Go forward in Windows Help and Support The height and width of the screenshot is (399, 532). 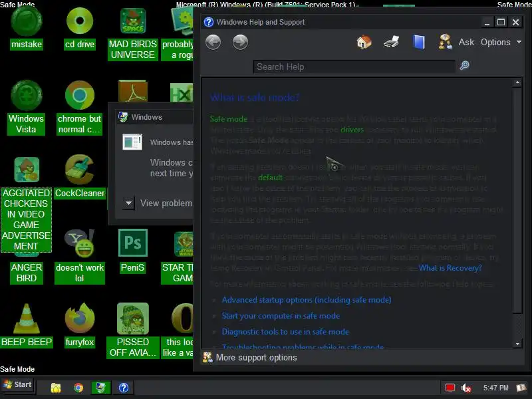tap(240, 43)
